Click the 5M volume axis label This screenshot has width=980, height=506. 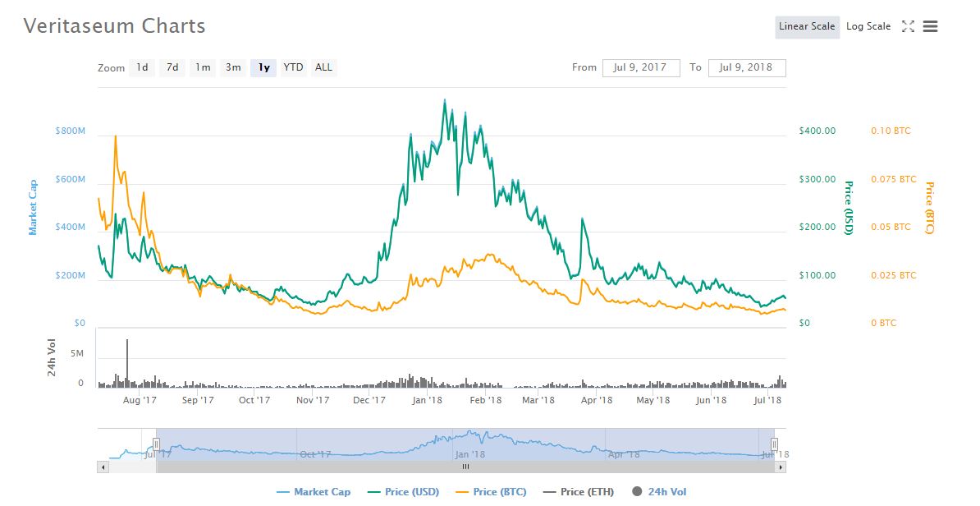coord(77,353)
